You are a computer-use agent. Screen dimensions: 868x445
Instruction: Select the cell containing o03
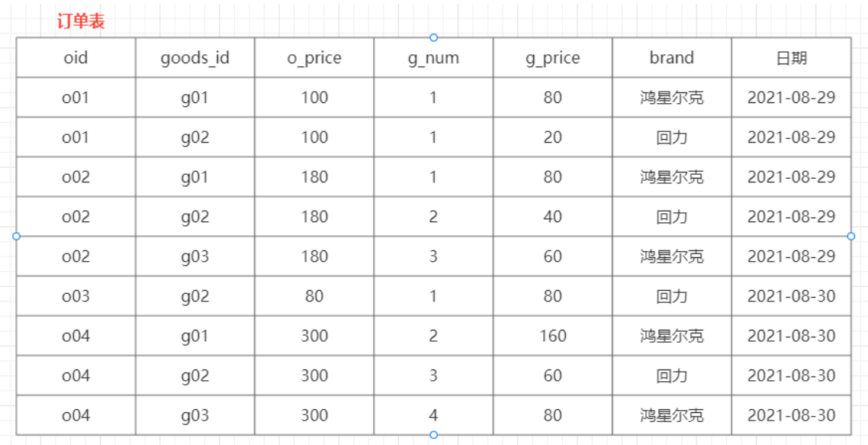[x=76, y=296]
